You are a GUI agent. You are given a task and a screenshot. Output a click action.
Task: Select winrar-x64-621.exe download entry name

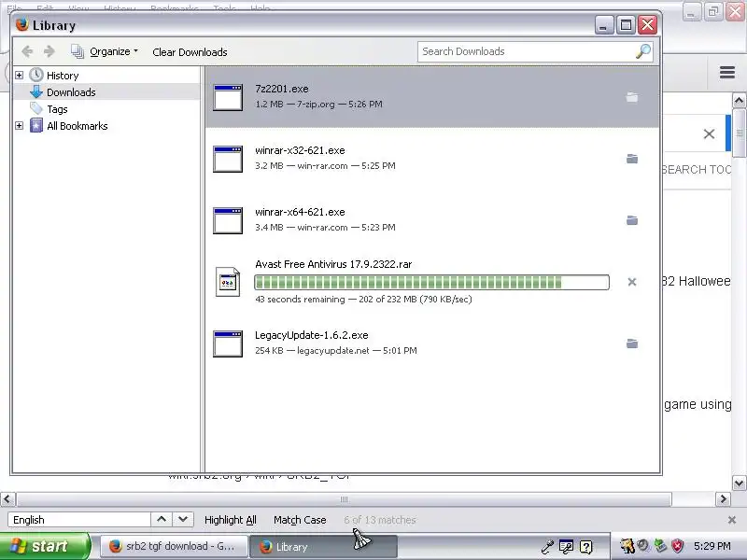pos(300,212)
